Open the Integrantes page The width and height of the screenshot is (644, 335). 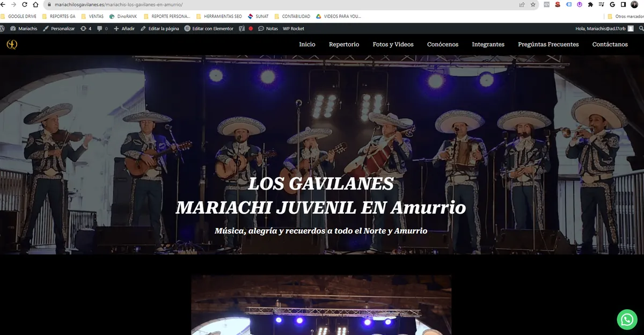[488, 45]
